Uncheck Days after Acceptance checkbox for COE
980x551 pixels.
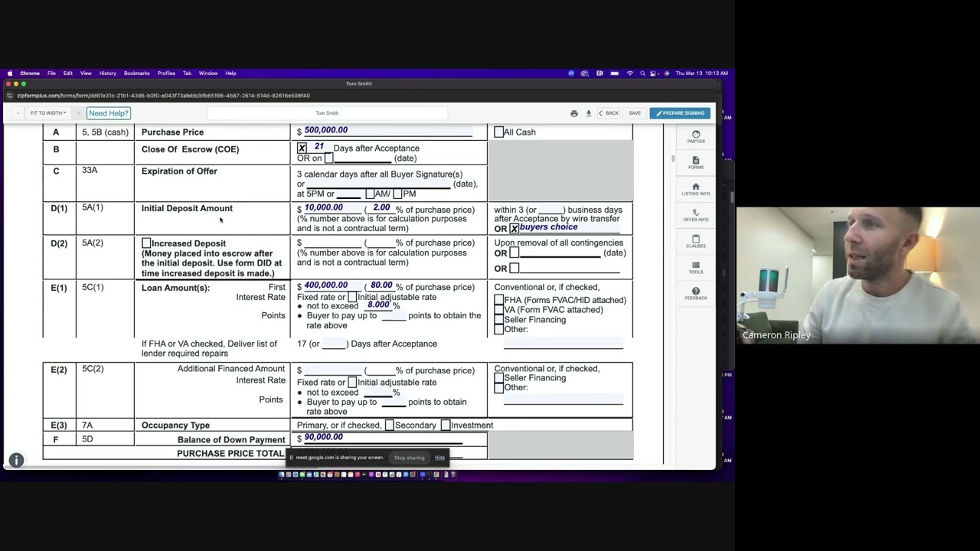302,148
